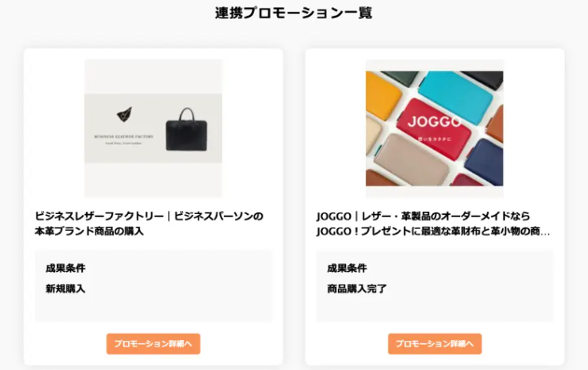Viewport: 588px width, 370px height.
Task: Select the ビジネスレザーファクトリー promotion title
Action: [x=149, y=223]
